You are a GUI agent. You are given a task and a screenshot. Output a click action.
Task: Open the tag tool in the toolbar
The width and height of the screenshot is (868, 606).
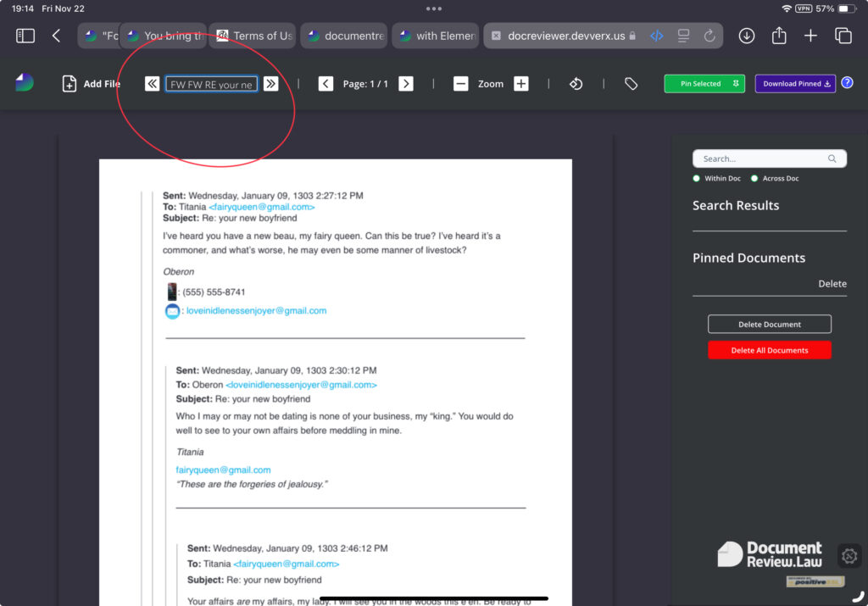click(631, 84)
